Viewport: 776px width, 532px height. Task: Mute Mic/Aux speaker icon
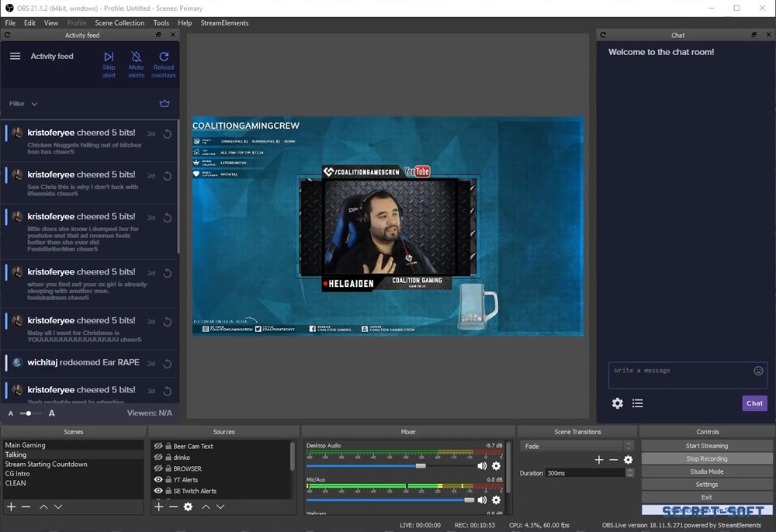coord(482,500)
